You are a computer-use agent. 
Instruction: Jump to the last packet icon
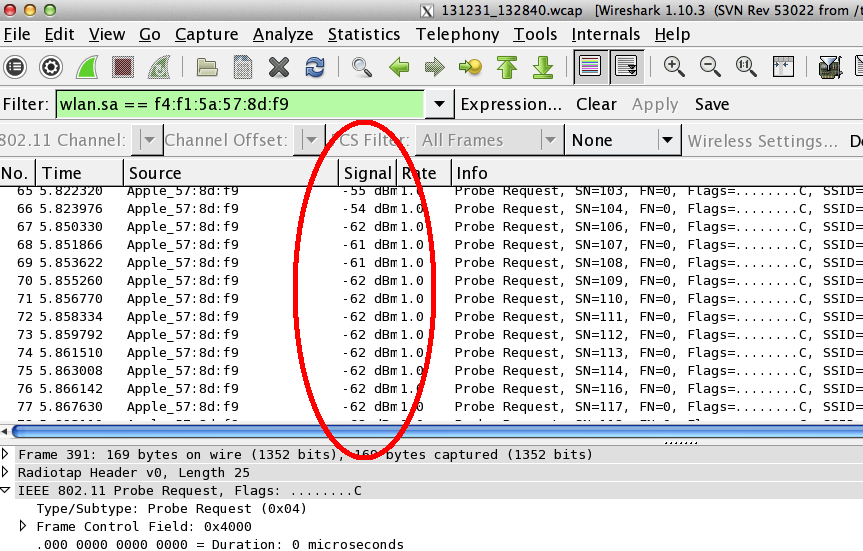(543, 67)
